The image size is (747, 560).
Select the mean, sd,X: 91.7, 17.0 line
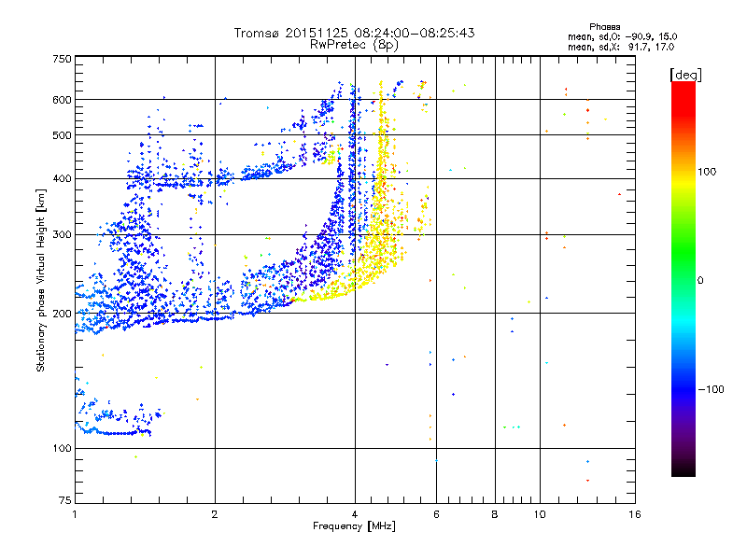(621, 47)
